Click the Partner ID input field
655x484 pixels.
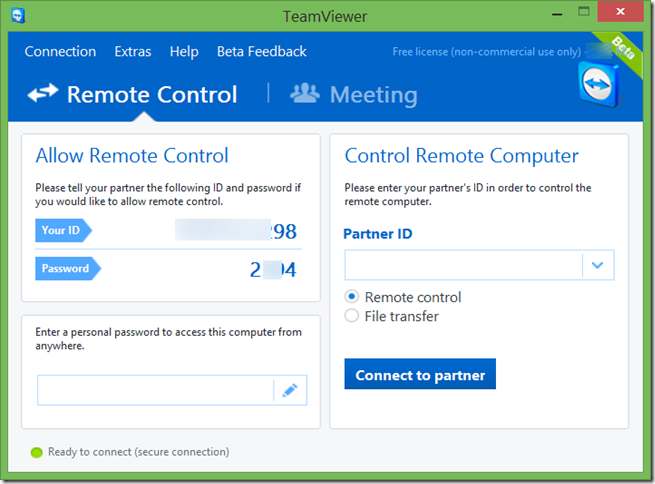[463, 265]
